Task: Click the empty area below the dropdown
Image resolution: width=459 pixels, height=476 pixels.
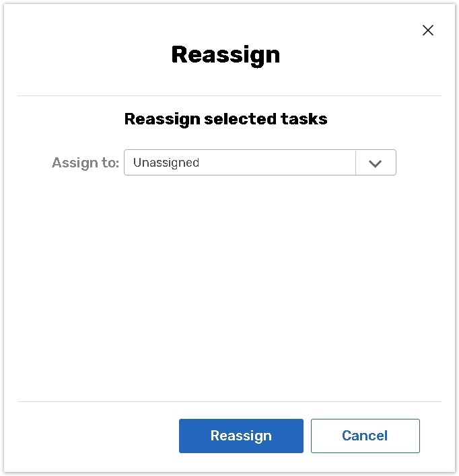Action: tap(229, 282)
